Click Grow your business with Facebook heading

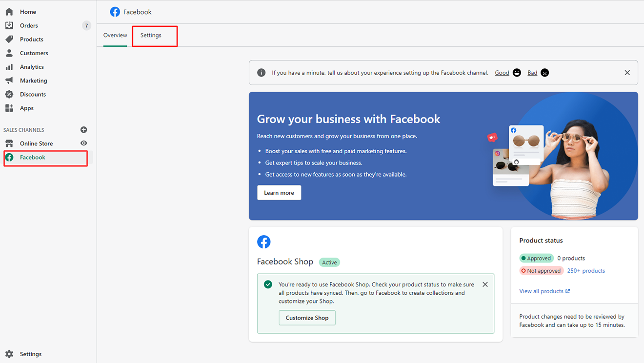tap(348, 119)
